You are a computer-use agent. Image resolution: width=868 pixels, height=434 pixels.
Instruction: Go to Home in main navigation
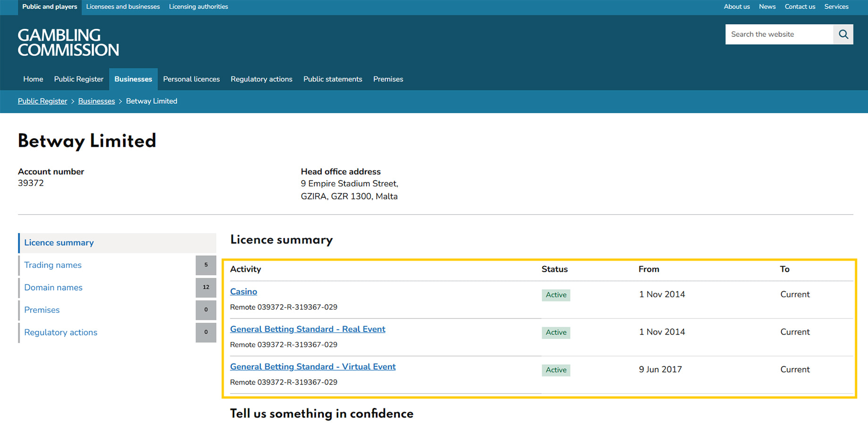[x=33, y=79]
